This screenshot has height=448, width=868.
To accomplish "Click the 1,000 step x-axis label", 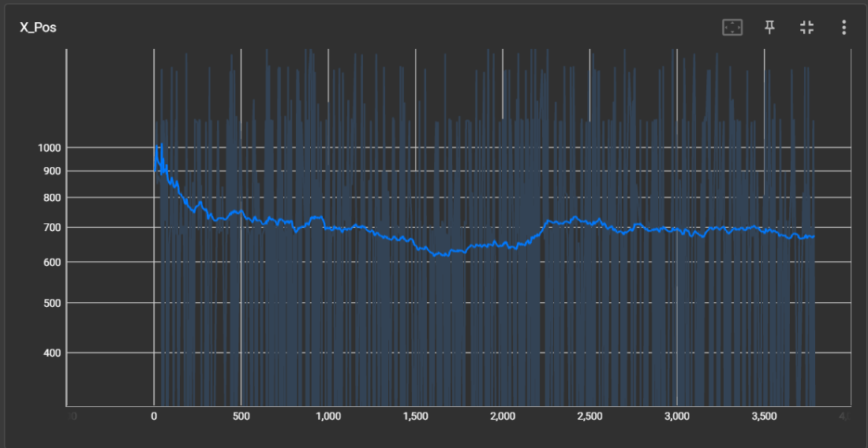I will point(327,416).
